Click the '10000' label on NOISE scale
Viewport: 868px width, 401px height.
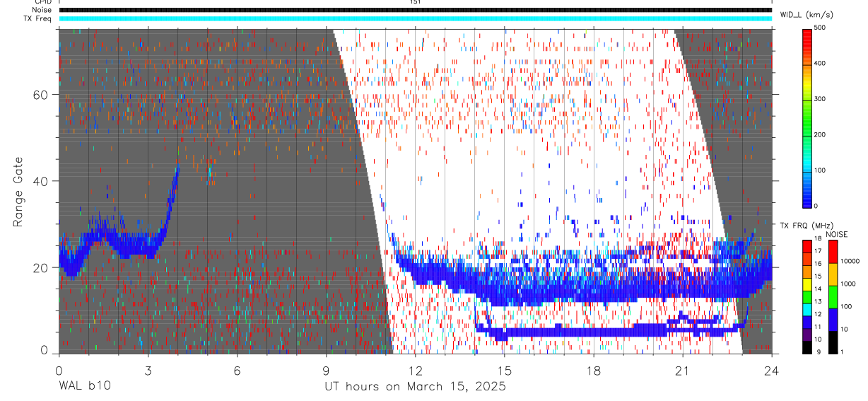850,261
